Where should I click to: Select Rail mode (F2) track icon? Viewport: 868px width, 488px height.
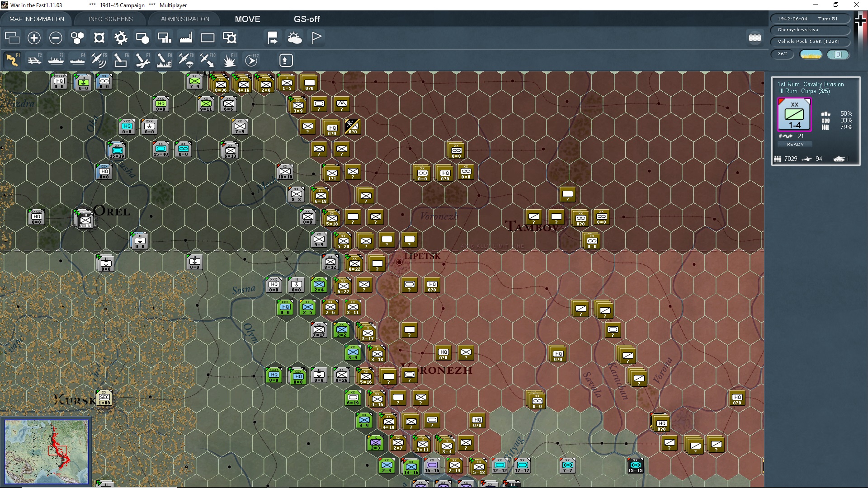tap(34, 60)
